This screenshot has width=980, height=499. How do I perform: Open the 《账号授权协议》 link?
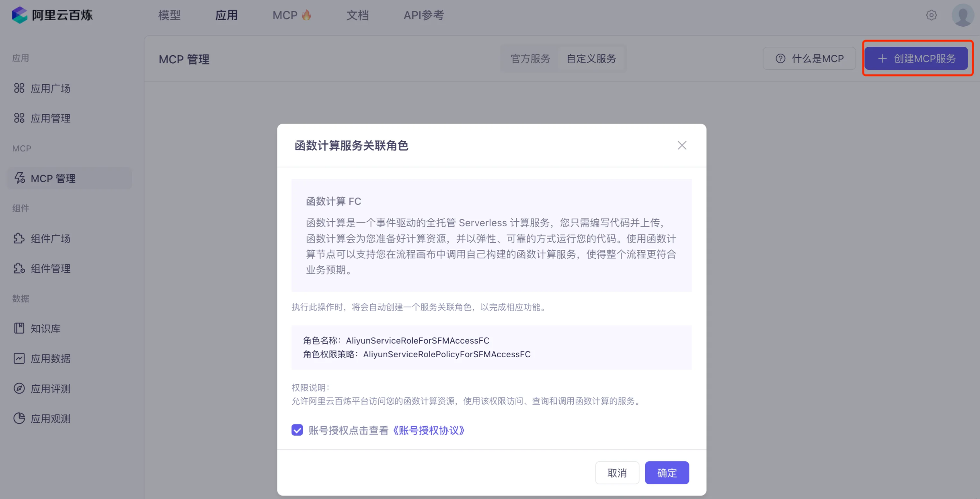tap(429, 430)
